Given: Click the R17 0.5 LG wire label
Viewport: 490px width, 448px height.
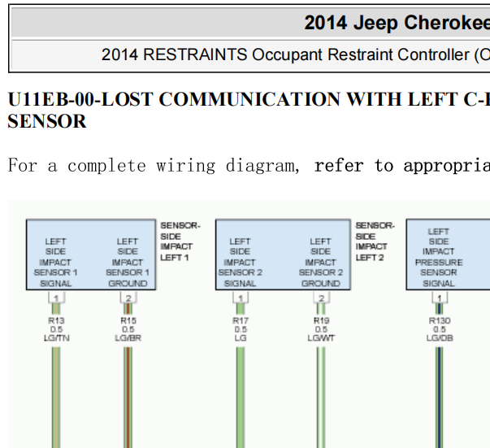Looking at the screenshot, I should point(241,329).
